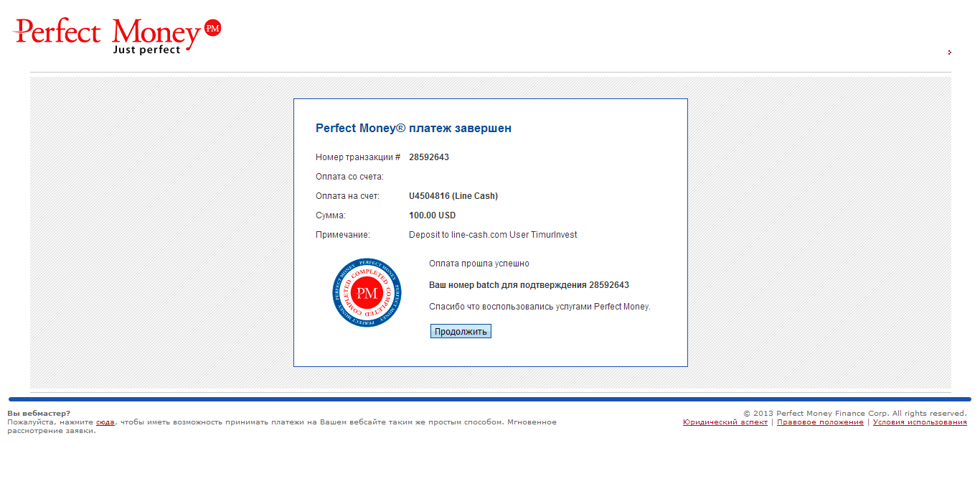Image resolution: width=980 pixels, height=479 pixels.
Task: Click the 100.00 USD amount value
Action: (x=432, y=215)
